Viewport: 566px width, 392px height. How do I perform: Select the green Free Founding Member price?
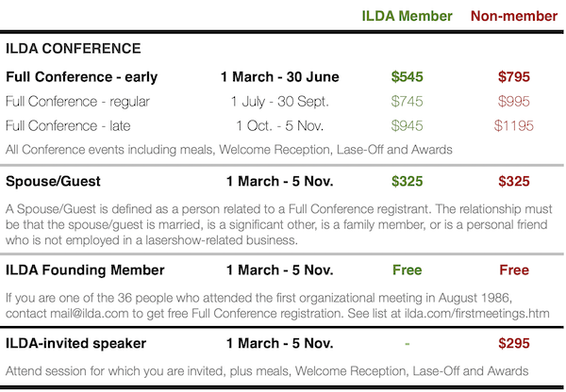point(408,270)
